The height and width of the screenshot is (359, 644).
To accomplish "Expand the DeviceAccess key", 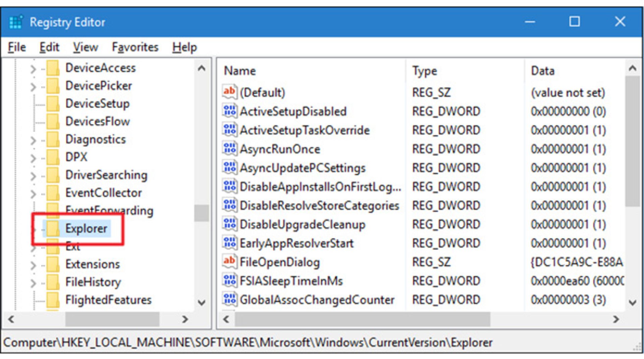I will point(33,69).
